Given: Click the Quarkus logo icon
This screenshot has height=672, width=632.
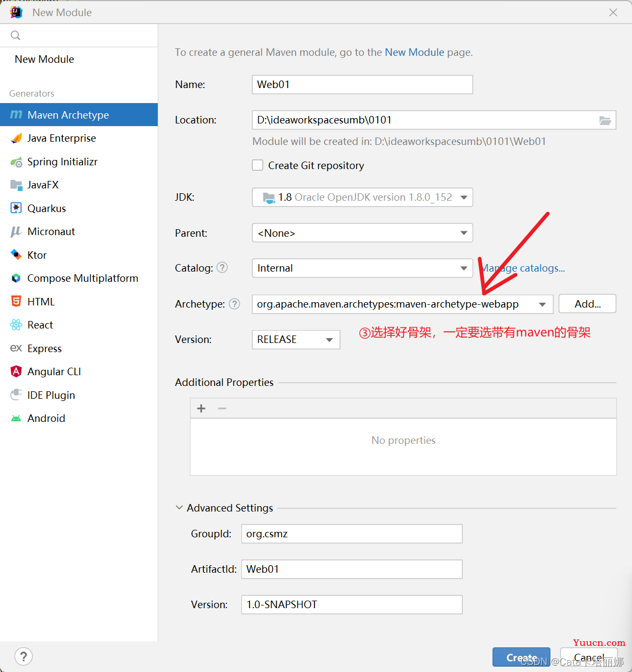Looking at the screenshot, I should tap(16, 208).
